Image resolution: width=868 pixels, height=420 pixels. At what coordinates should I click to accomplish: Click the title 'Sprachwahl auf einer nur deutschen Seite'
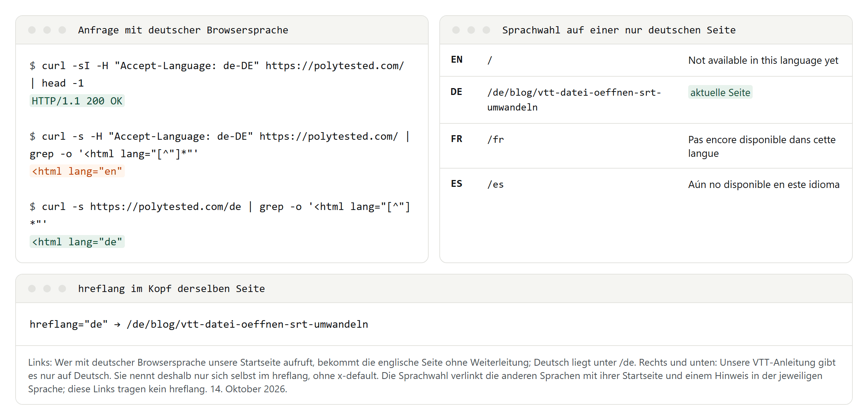click(x=619, y=30)
